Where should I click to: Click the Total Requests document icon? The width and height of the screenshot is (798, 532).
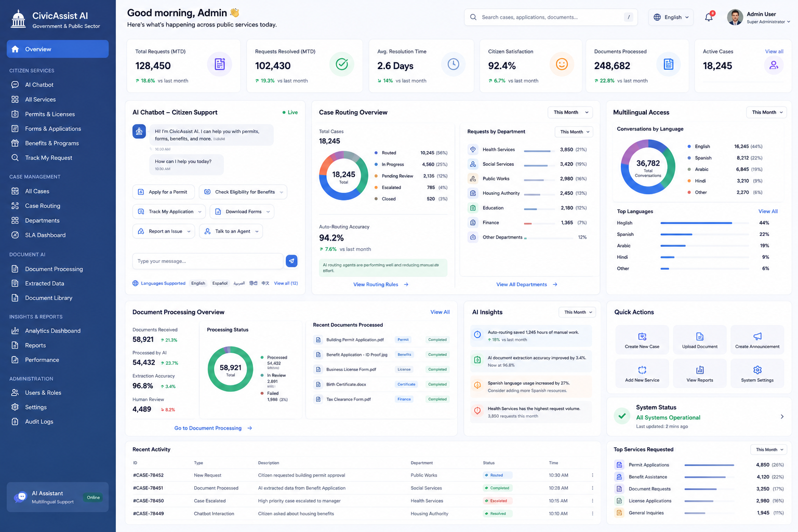click(220, 64)
